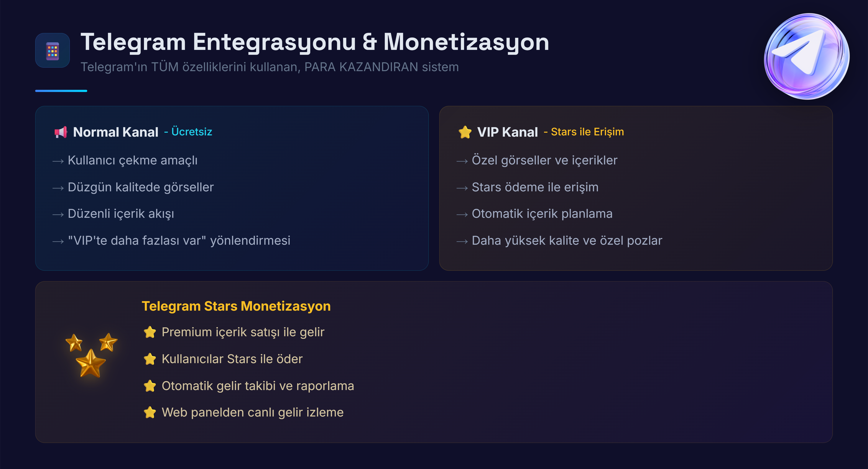Click "VIP'te daha fazlası var" yönlendirmesi text

179,241
